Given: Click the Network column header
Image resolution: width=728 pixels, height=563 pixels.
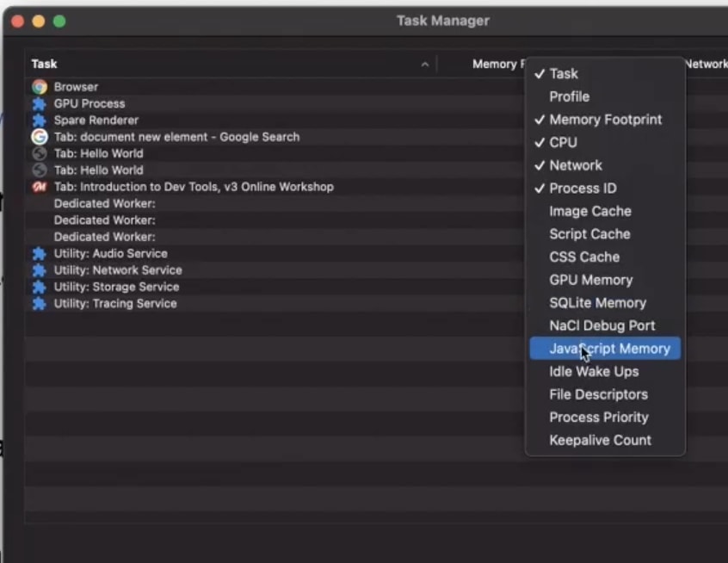Looking at the screenshot, I should click(706, 64).
